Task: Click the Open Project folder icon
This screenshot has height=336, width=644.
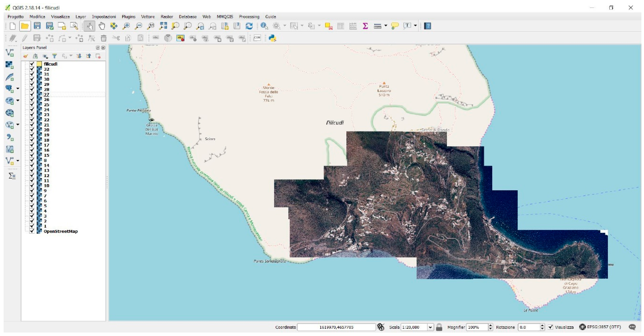Action: pos(25,26)
